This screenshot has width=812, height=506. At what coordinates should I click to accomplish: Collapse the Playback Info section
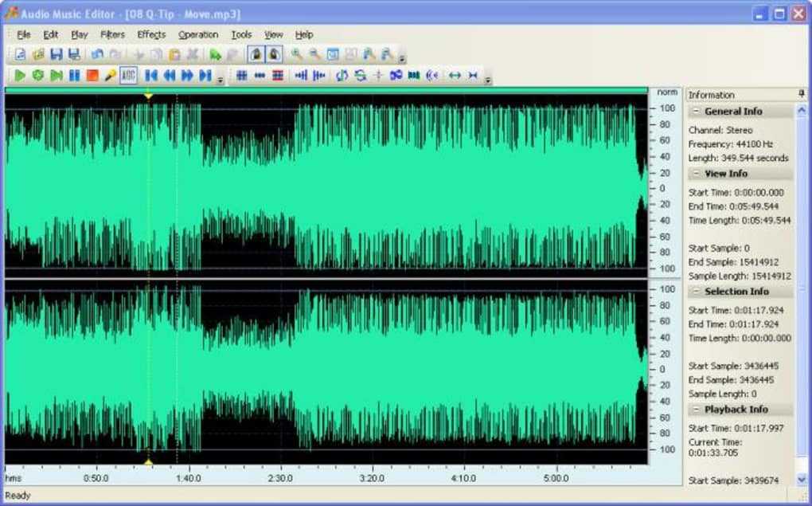[696, 410]
